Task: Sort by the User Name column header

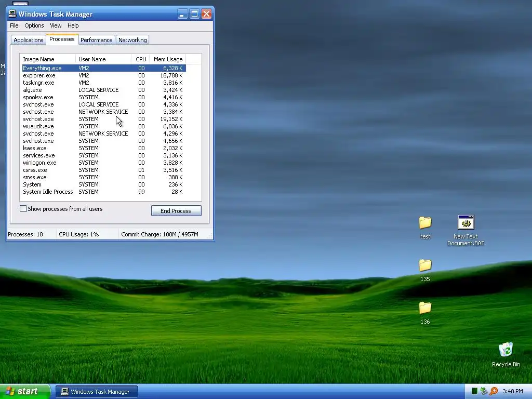Action: [103, 59]
